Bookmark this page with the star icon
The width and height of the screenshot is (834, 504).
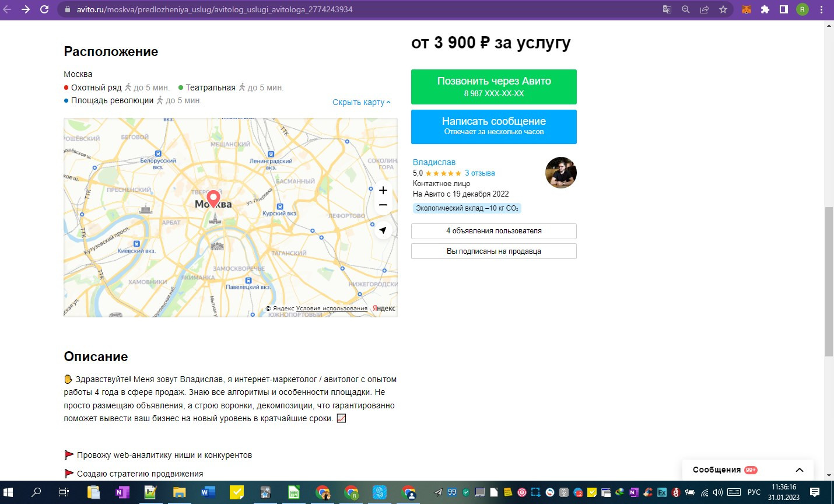723,9
